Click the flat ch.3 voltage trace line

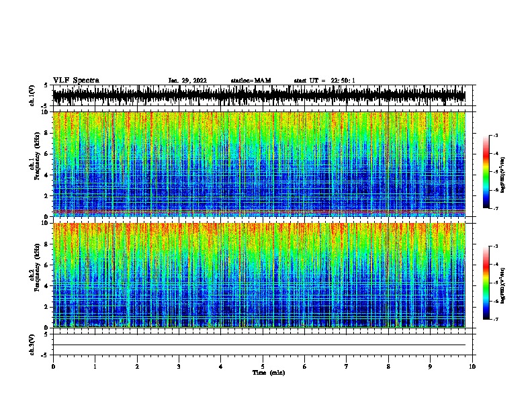pos(259,345)
